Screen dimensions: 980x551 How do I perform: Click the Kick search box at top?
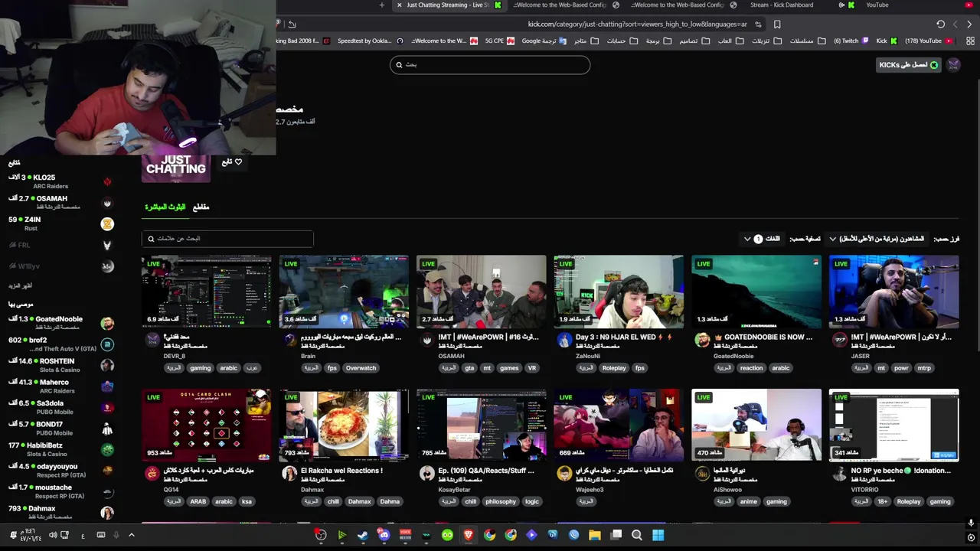[490, 65]
